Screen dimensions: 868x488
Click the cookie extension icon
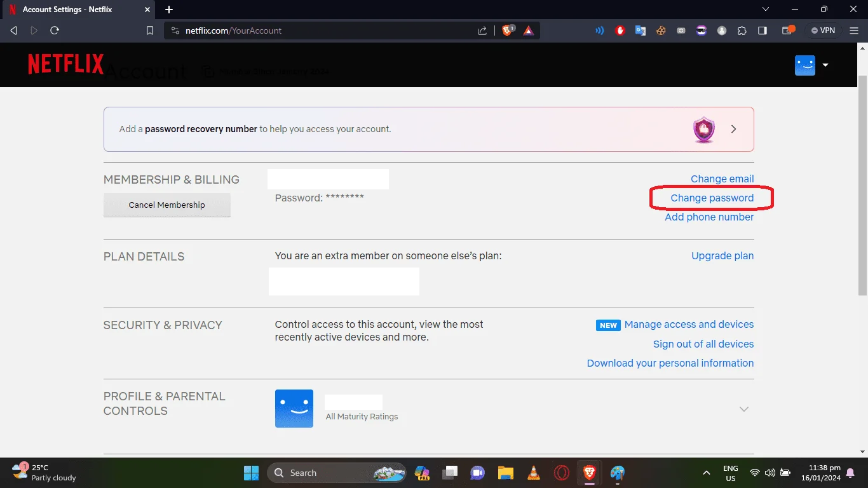[x=661, y=30]
